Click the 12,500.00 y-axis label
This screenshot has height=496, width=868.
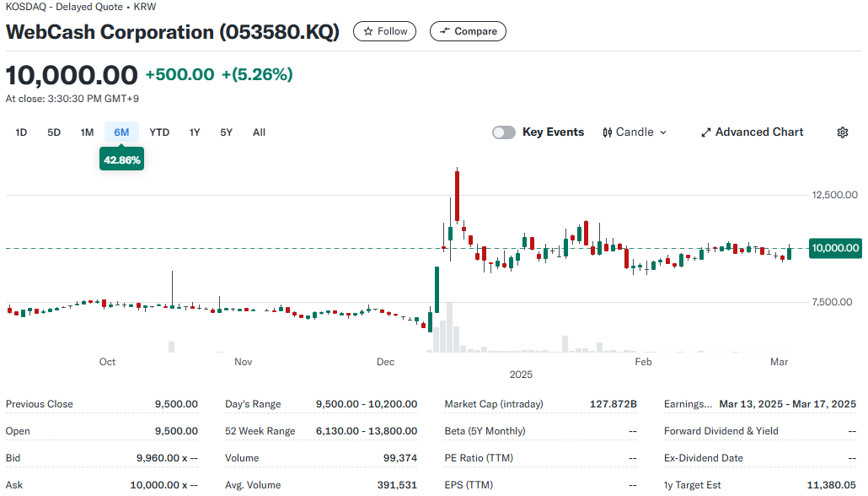coord(835,195)
